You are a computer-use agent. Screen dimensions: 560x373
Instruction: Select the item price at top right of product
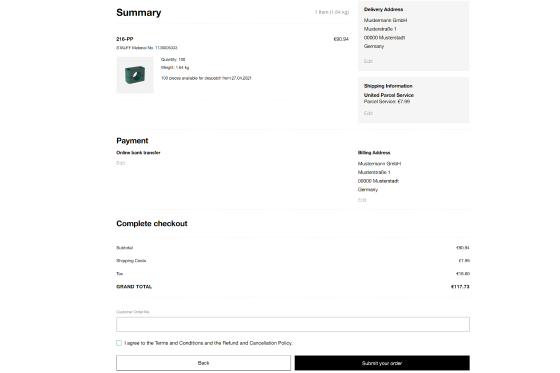pyautogui.click(x=341, y=39)
